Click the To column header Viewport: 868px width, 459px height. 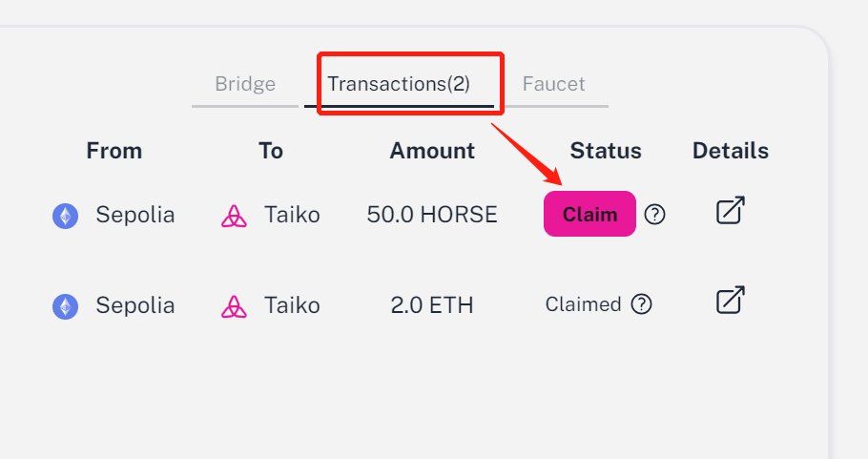click(271, 151)
